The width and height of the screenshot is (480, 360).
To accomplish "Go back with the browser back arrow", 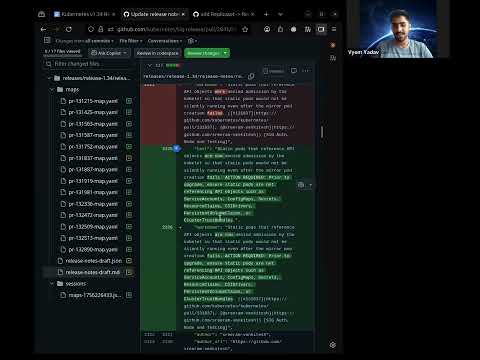I will [43, 29].
